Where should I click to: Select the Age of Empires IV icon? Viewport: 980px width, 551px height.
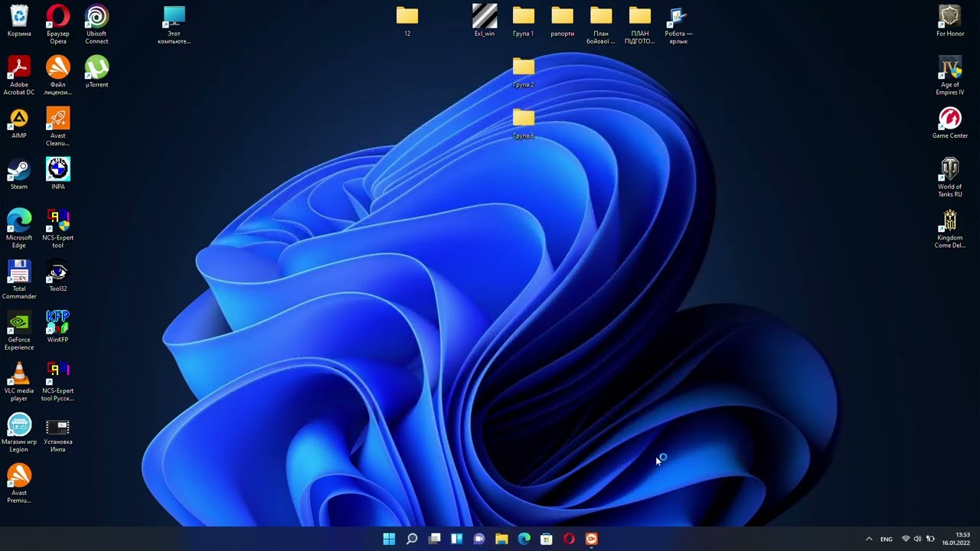(950, 76)
